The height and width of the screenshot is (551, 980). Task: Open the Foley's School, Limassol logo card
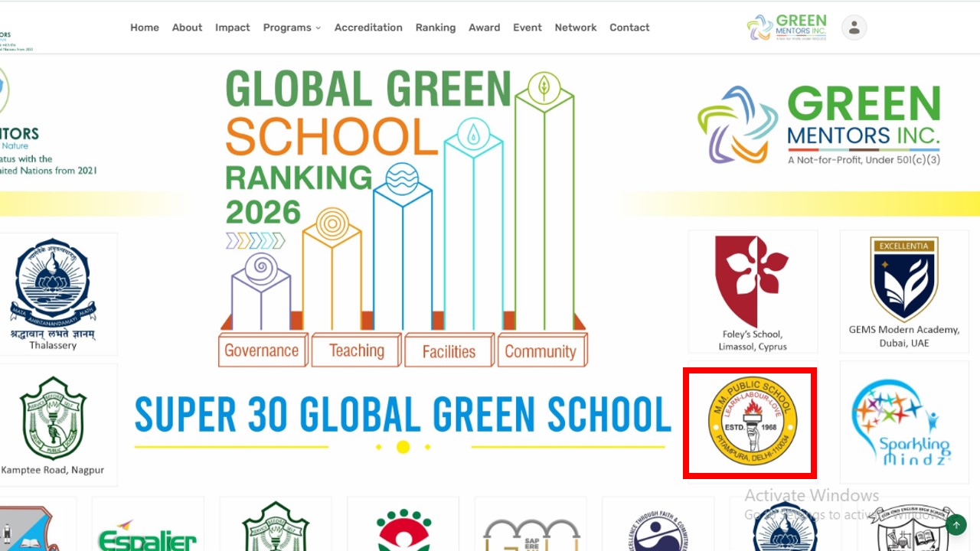tap(753, 292)
